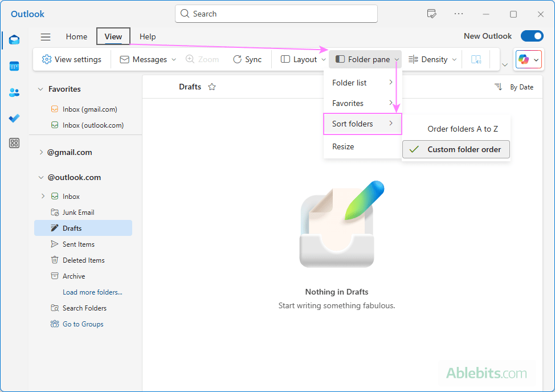Switch to the Home tab

click(x=76, y=37)
